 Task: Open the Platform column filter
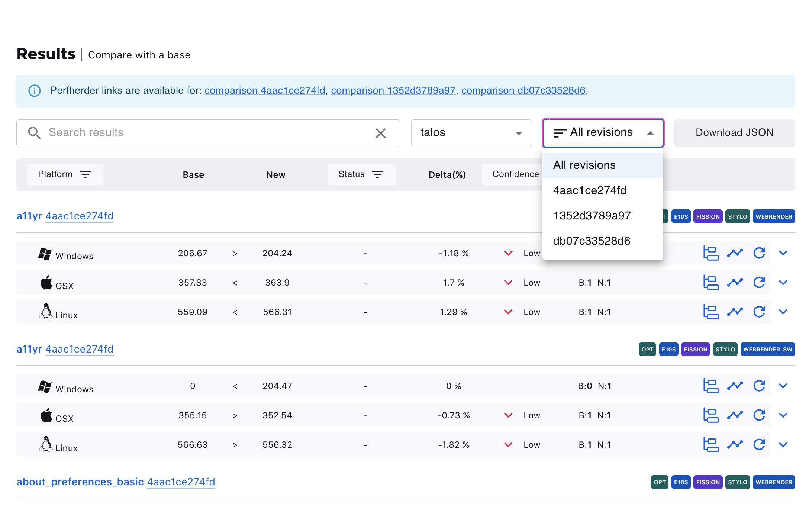coord(65,174)
